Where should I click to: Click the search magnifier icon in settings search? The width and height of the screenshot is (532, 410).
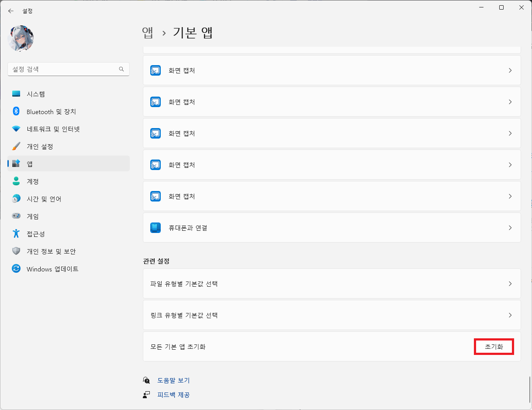121,69
